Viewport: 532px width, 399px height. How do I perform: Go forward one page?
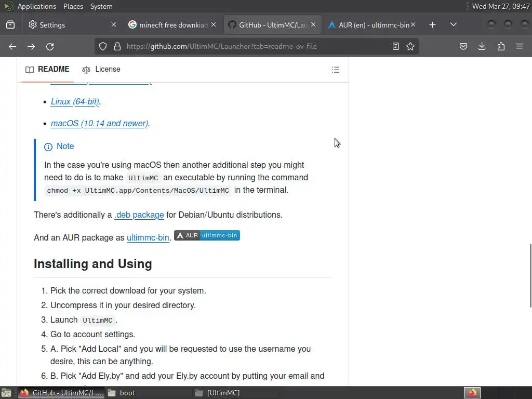point(31,46)
